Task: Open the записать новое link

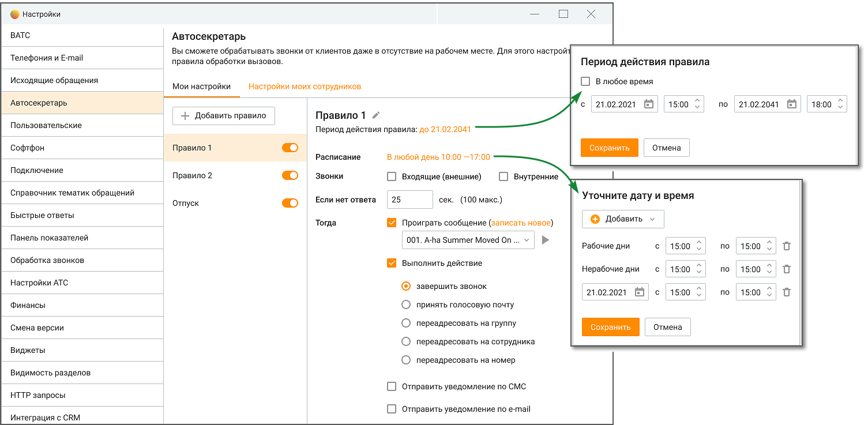Action: click(521, 223)
